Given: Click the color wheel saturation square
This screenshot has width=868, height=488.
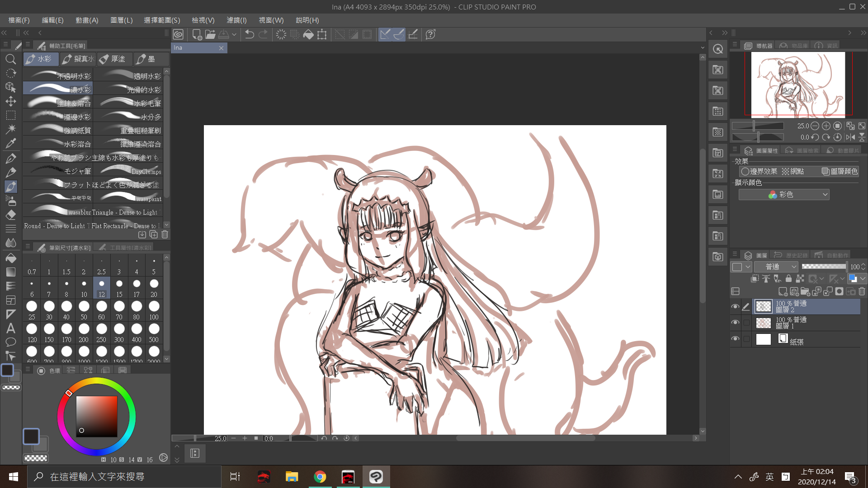Looking at the screenshot, I should click(x=97, y=416).
